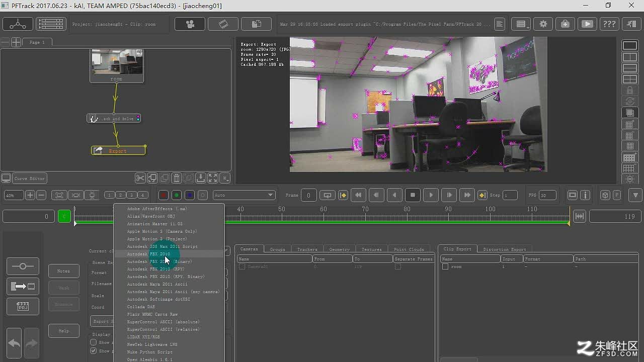
Task: Select side-by-side split viewer layout
Action: click(630, 57)
